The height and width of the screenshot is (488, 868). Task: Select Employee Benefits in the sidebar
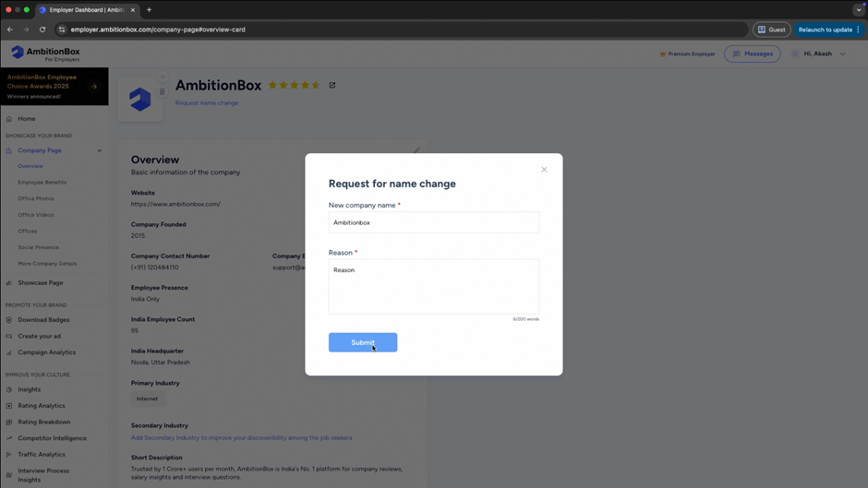42,183
